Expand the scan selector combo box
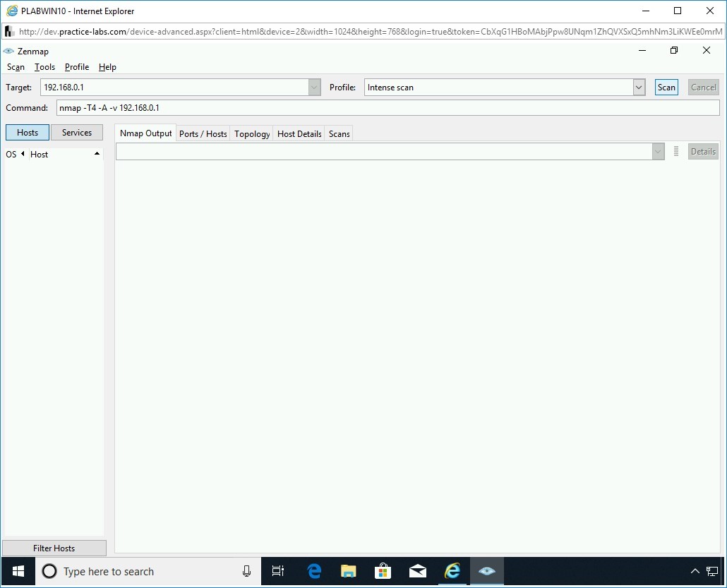Image resolution: width=727 pixels, height=588 pixels. click(x=657, y=151)
